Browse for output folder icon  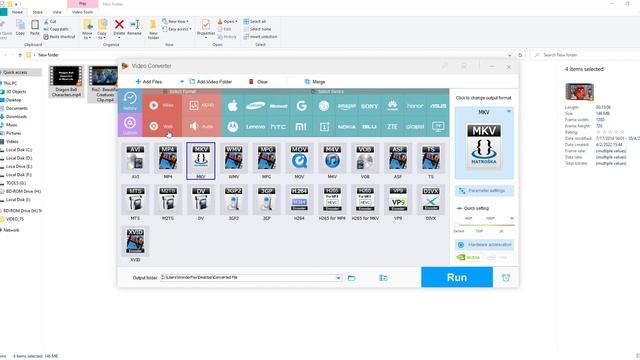(351, 278)
